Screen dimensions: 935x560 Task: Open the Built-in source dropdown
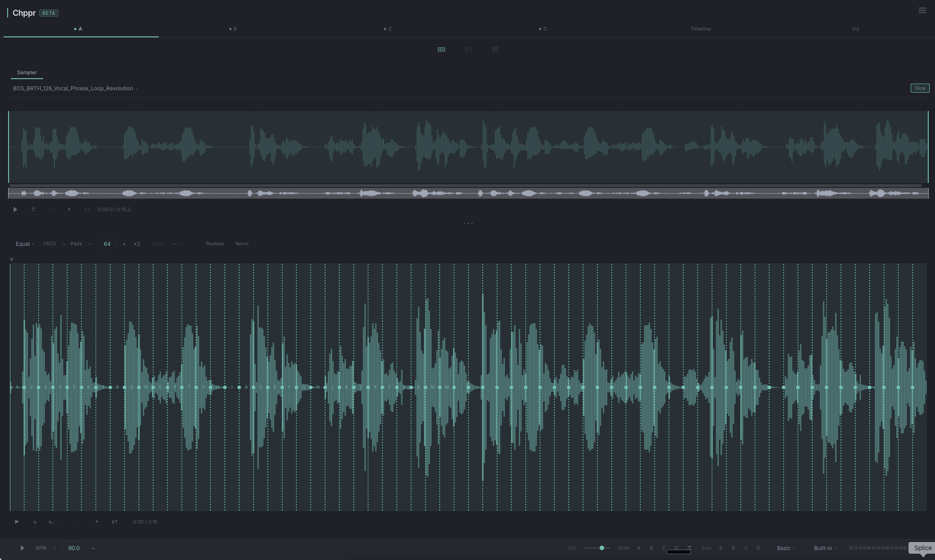[825, 548]
